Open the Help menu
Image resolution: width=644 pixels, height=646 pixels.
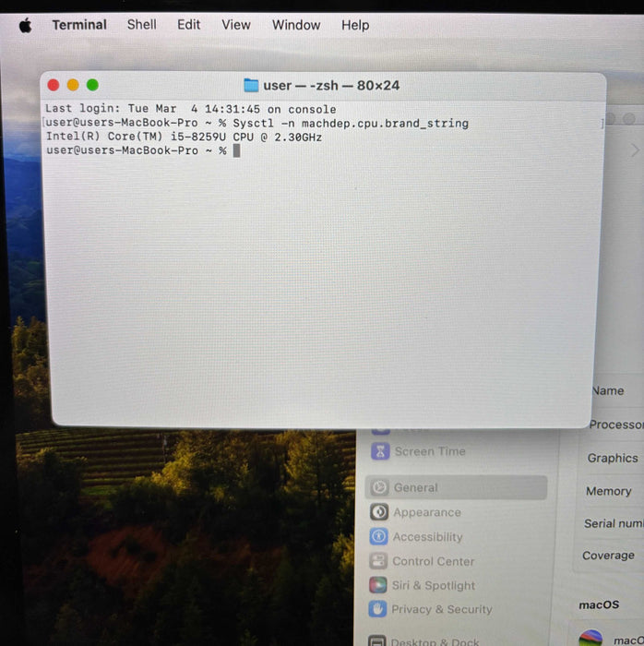(355, 26)
